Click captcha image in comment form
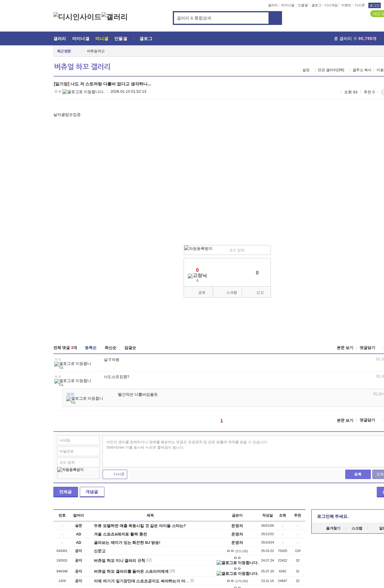 click(x=70, y=470)
